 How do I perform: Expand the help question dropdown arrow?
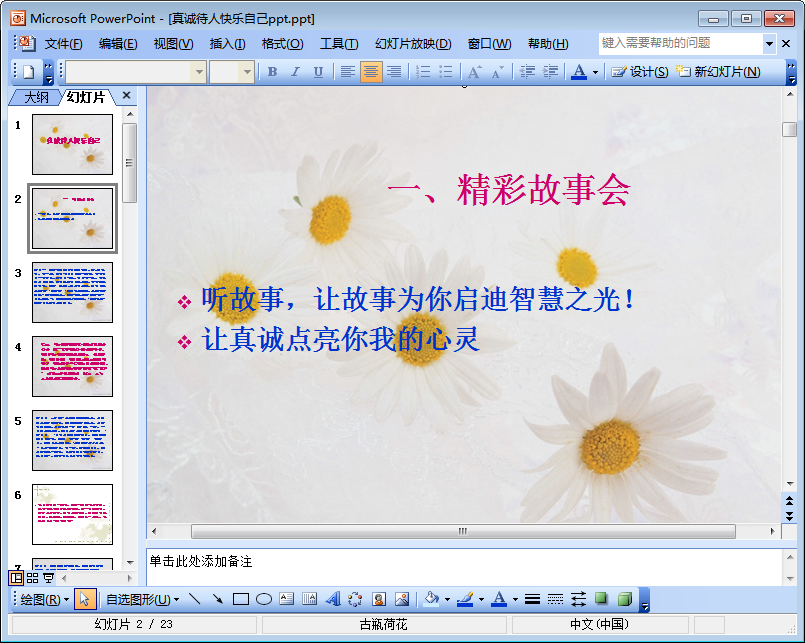click(x=769, y=44)
